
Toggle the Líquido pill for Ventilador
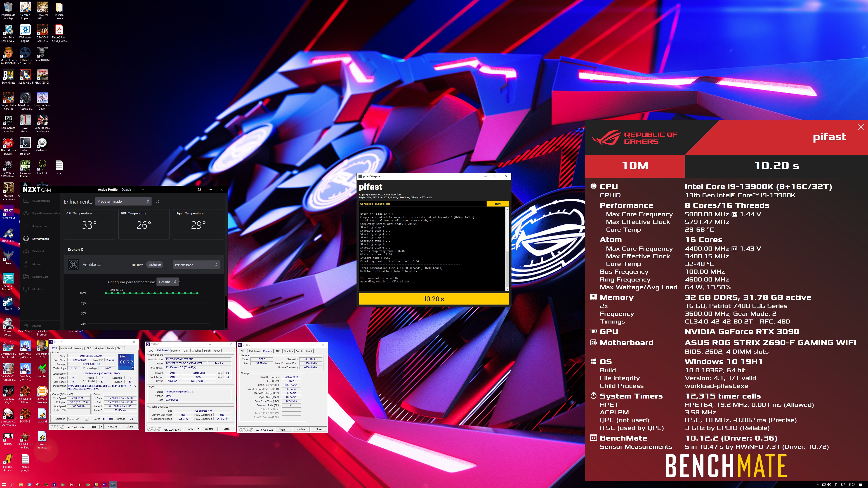[x=155, y=265]
